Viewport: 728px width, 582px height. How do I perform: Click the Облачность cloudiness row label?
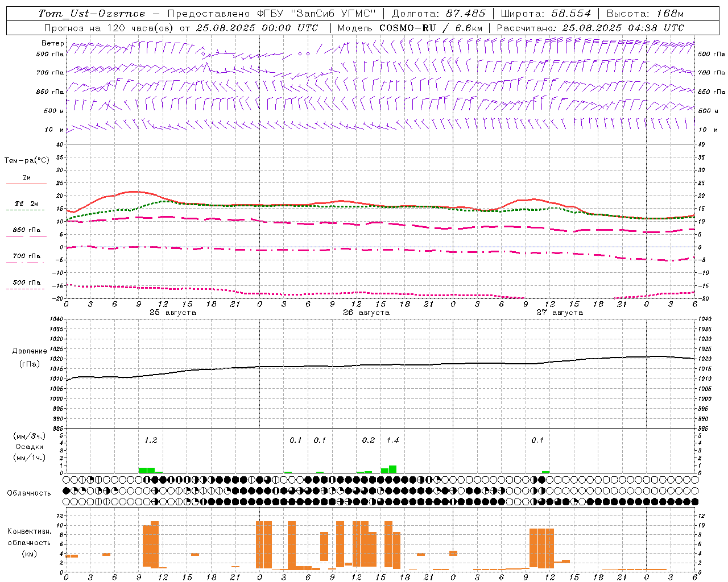(29, 493)
